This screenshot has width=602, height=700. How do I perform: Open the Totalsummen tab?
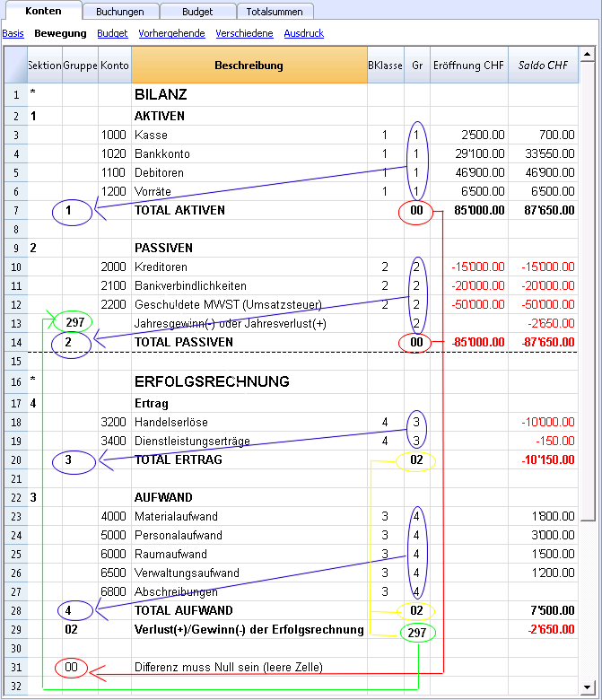[x=275, y=12]
